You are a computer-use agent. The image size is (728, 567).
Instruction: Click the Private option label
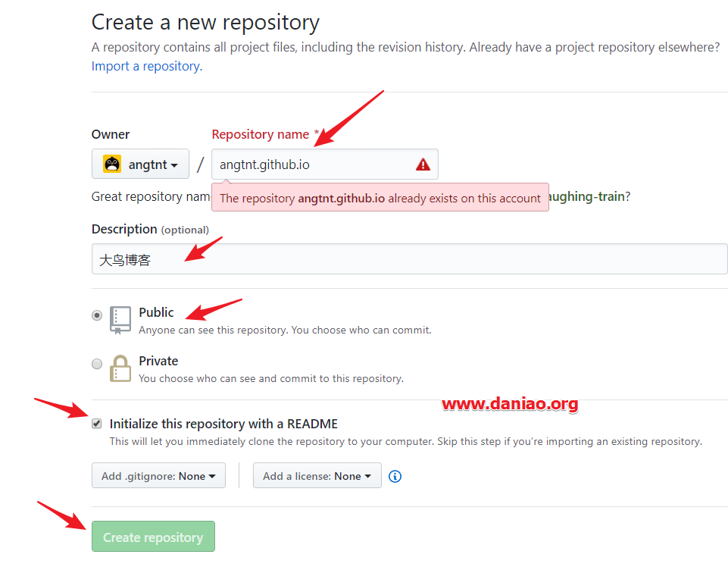pyautogui.click(x=158, y=361)
